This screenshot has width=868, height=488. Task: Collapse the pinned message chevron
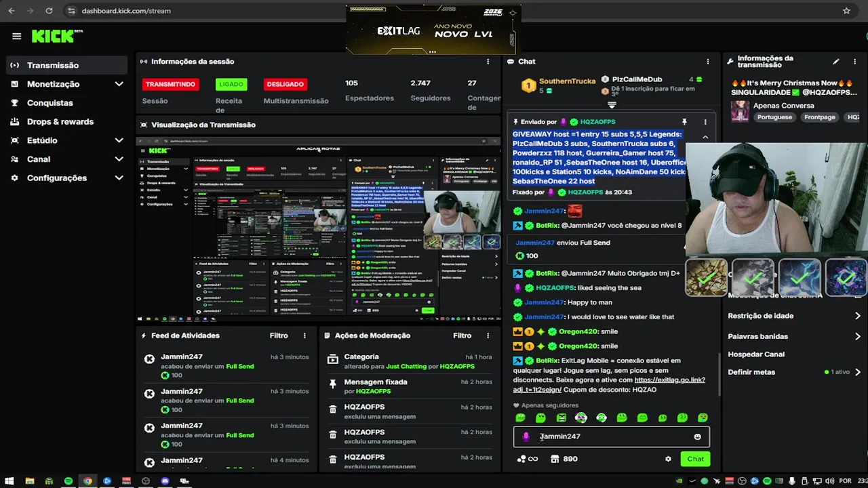click(x=705, y=137)
